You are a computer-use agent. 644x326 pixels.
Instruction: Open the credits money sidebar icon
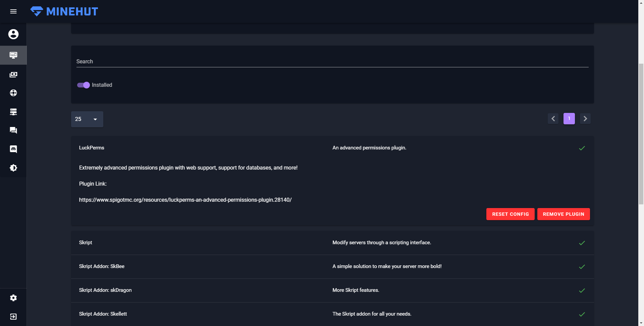point(13,74)
